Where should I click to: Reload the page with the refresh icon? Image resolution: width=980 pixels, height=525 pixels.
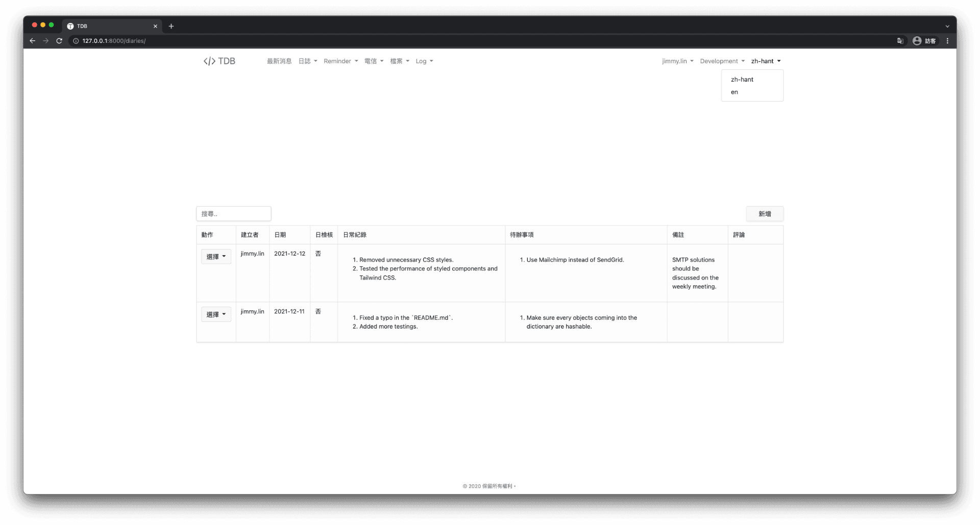click(x=59, y=41)
